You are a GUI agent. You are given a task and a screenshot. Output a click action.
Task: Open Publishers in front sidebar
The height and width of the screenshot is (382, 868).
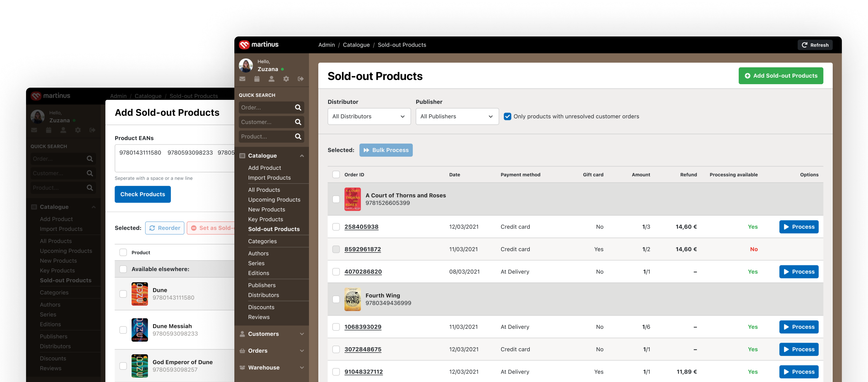262,285
